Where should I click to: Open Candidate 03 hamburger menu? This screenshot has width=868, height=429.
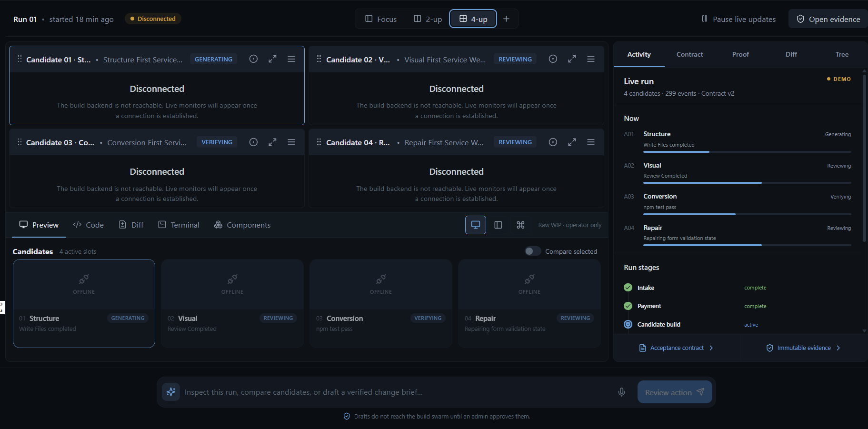pyautogui.click(x=291, y=142)
